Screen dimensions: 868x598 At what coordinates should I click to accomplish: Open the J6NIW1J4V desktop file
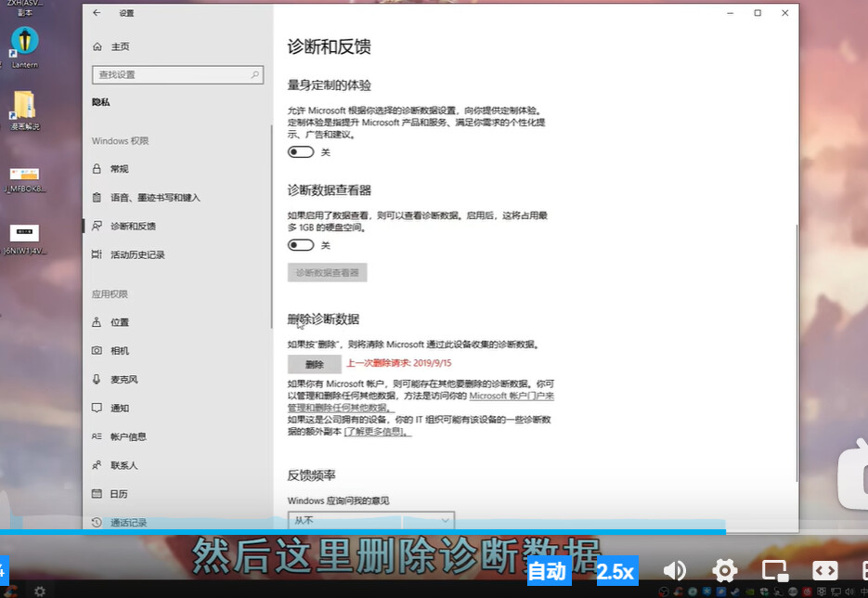pyautogui.click(x=25, y=239)
